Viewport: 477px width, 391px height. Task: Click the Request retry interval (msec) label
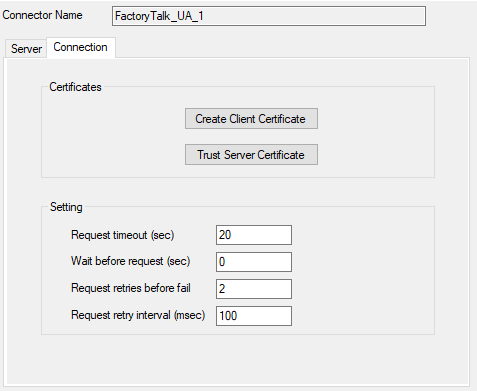pyautogui.click(x=138, y=315)
